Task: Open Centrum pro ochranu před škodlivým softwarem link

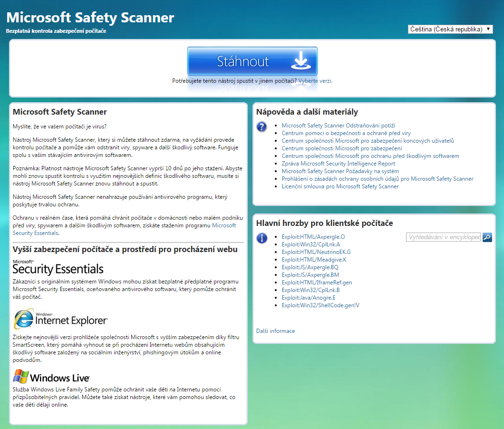Action: pyautogui.click(x=370, y=156)
